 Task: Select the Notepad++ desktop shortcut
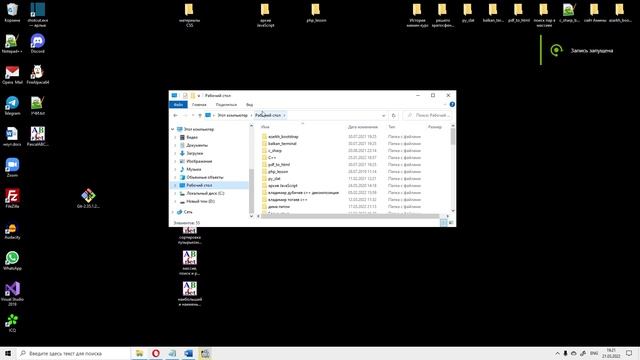click(x=12, y=44)
